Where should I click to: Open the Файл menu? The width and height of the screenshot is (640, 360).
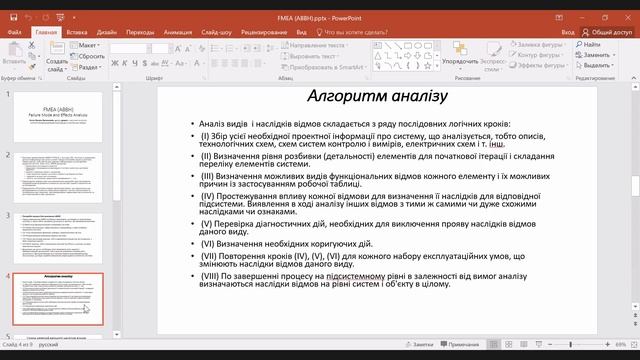tap(14, 32)
